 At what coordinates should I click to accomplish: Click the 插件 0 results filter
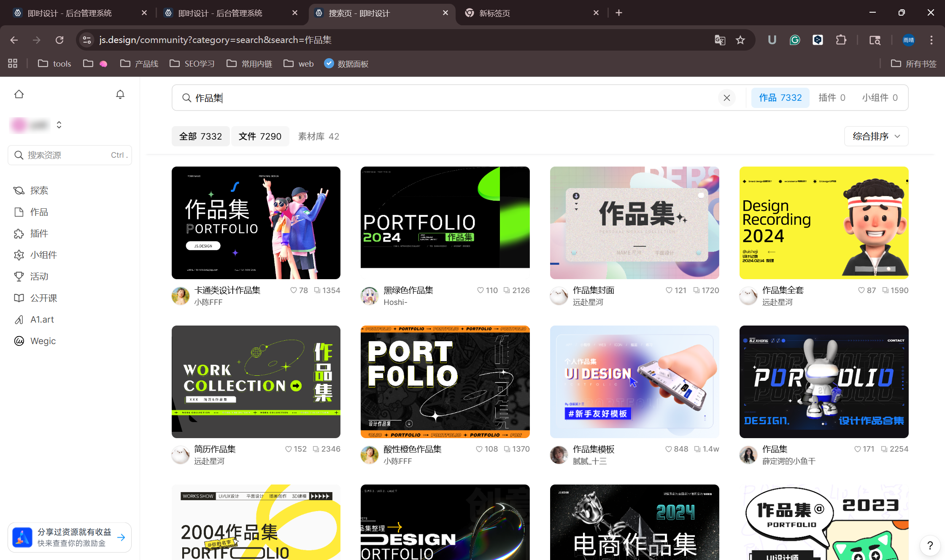point(832,98)
